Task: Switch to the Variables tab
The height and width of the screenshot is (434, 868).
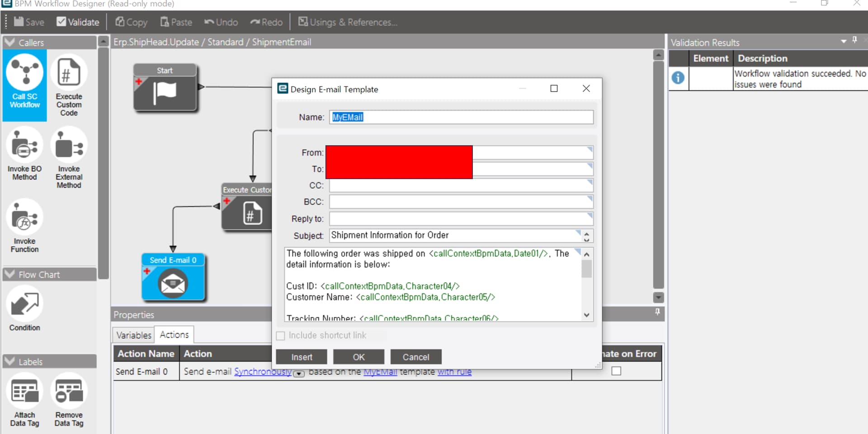Action: [x=133, y=335]
